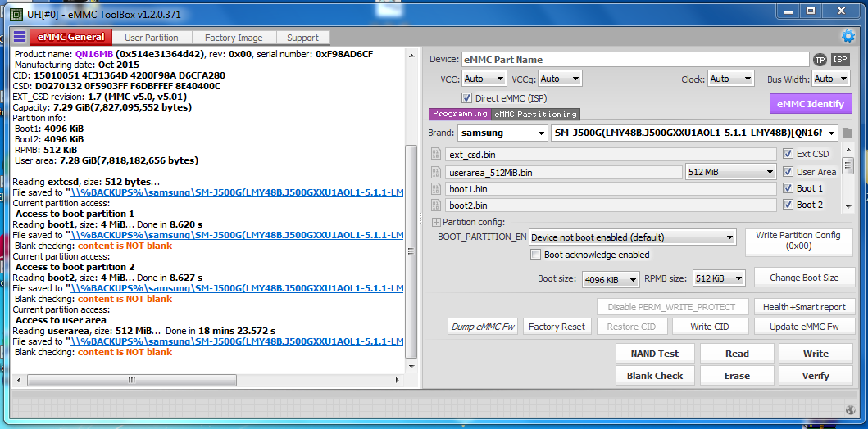The height and width of the screenshot is (429, 868).
Task: Open the VCCq voltage dropdown
Action: point(560,79)
